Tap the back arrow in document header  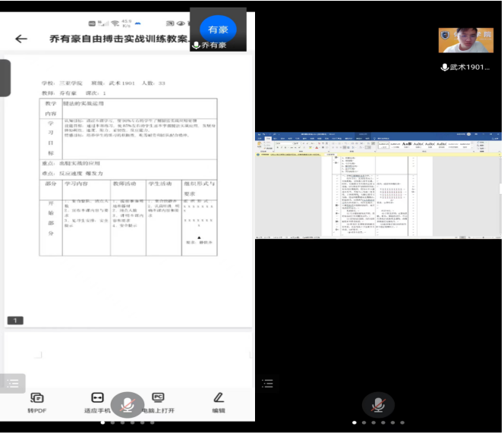[x=21, y=39]
